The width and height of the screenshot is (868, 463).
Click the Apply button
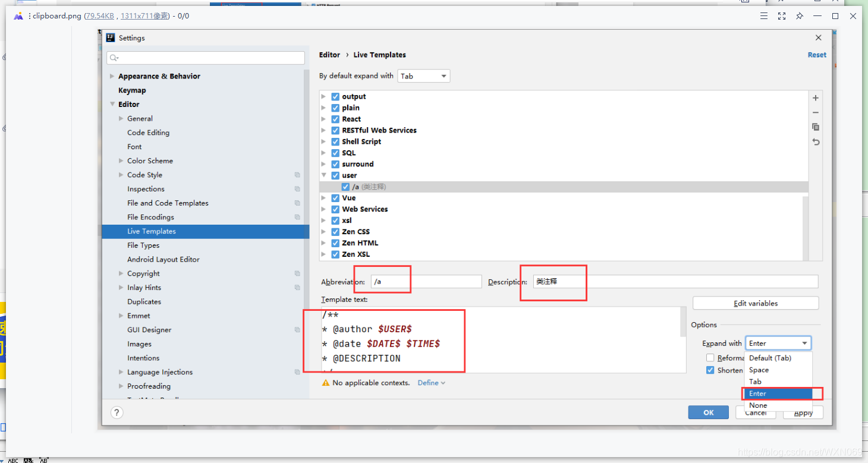pos(803,412)
